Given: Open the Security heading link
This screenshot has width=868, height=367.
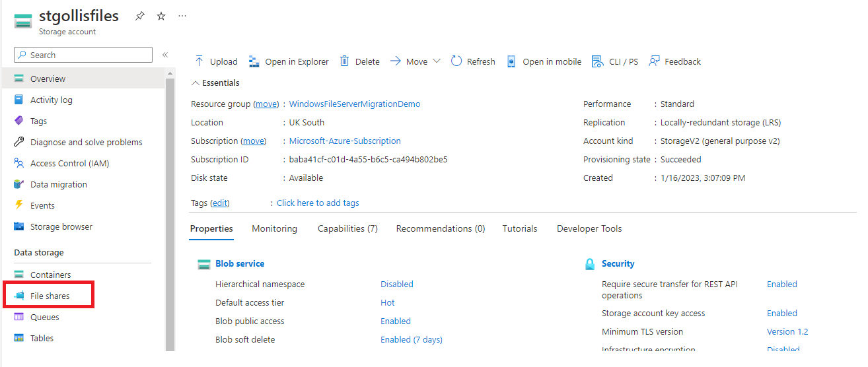Looking at the screenshot, I should [x=618, y=264].
